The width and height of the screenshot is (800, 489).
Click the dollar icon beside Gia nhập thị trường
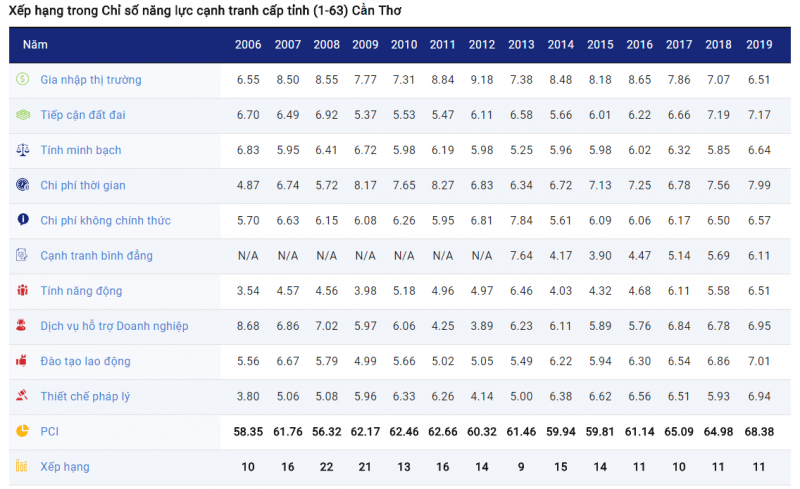tap(22, 79)
